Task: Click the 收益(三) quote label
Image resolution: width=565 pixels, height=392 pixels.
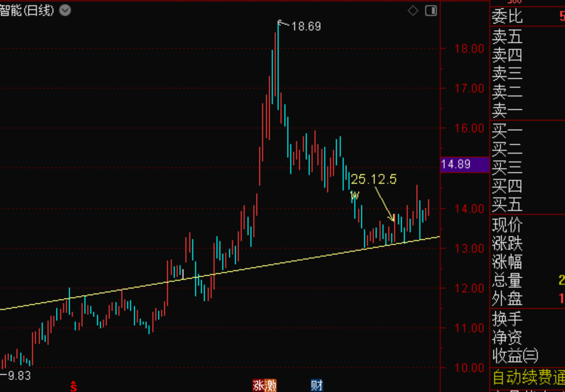Action: (515, 356)
